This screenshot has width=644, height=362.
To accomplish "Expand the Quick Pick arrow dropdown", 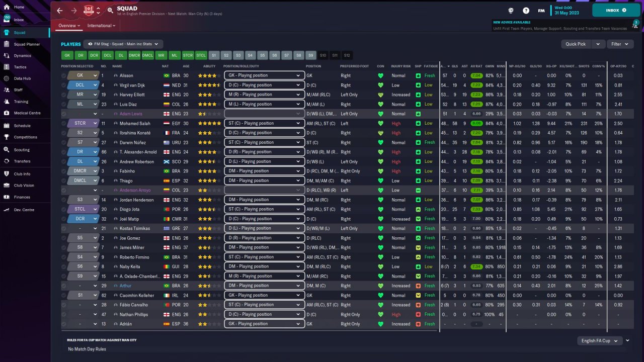I will [x=598, y=44].
